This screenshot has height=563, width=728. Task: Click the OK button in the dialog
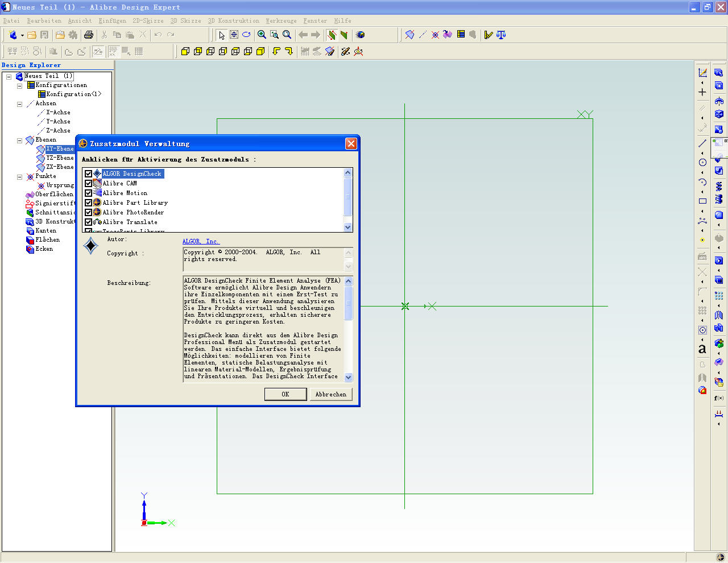[x=286, y=394]
